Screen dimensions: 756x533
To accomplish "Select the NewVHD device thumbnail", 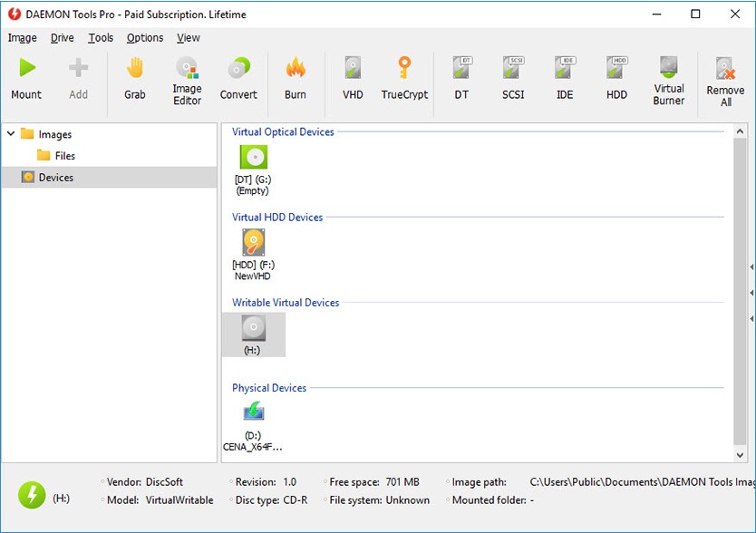I will 252,242.
